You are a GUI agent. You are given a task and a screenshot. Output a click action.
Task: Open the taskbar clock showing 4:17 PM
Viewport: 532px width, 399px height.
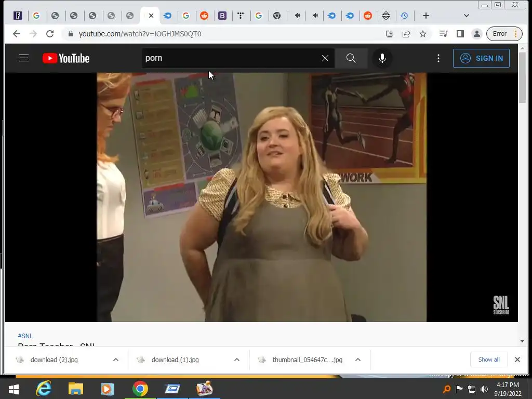pos(508,389)
